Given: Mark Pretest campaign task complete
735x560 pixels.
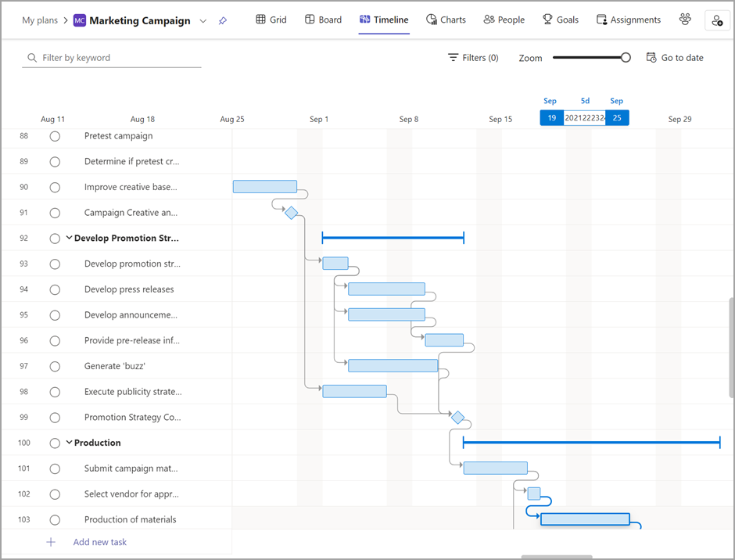Looking at the screenshot, I should pyautogui.click(x=55, y=136).
